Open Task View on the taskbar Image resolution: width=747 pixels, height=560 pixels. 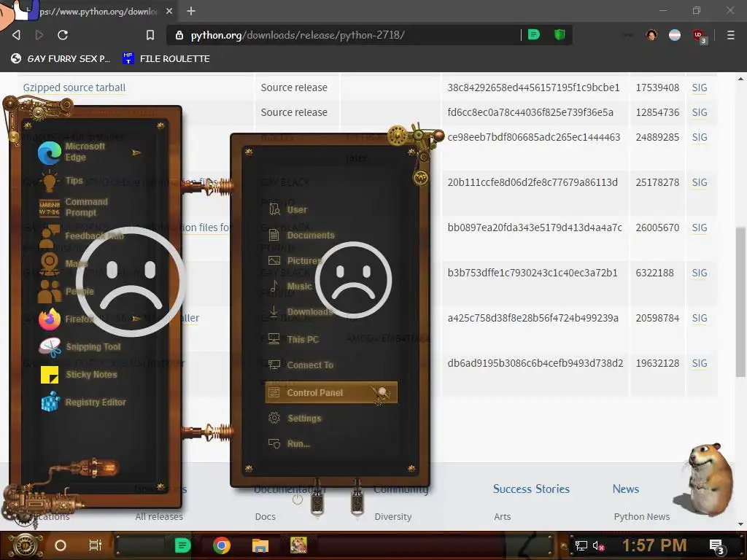click(x=96, y=545)
